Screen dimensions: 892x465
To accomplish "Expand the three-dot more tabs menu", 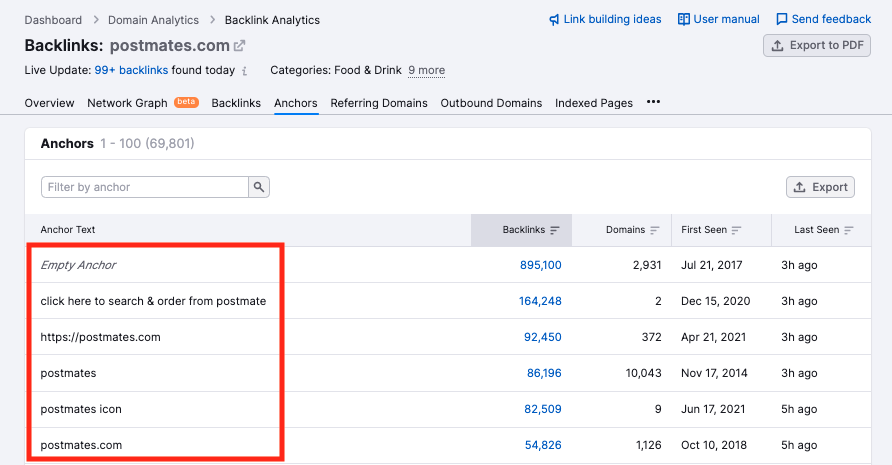I will click(653, 102).
